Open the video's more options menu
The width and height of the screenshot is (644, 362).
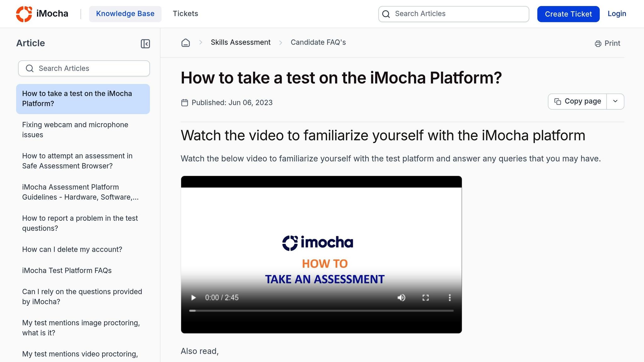pyautogui.click(x=450, y=298)
